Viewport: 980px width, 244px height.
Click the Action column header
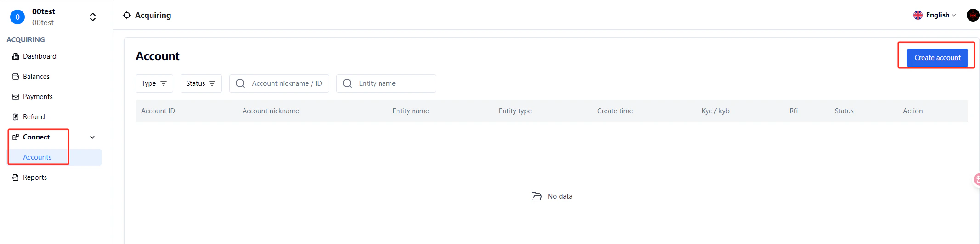(912, 111)
